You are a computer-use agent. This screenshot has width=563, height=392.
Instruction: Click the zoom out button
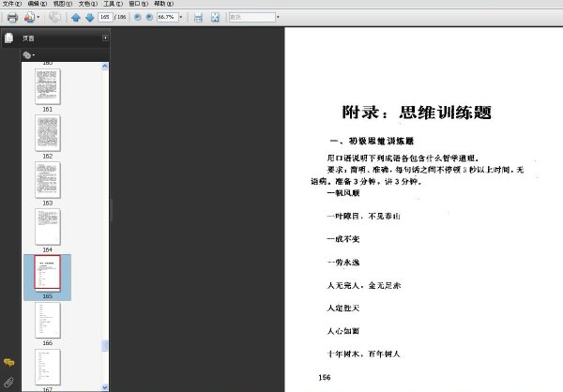click(138, 17)
